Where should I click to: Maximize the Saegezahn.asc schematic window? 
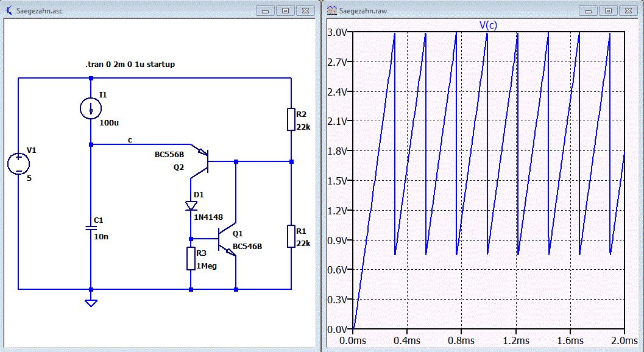click(x=286, y=11)
